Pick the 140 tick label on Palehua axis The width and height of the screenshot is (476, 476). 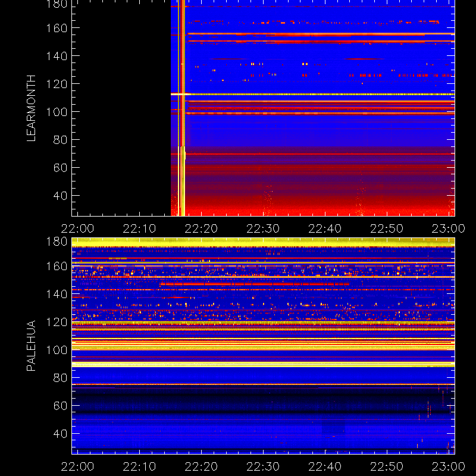click(x=57, y=294)
